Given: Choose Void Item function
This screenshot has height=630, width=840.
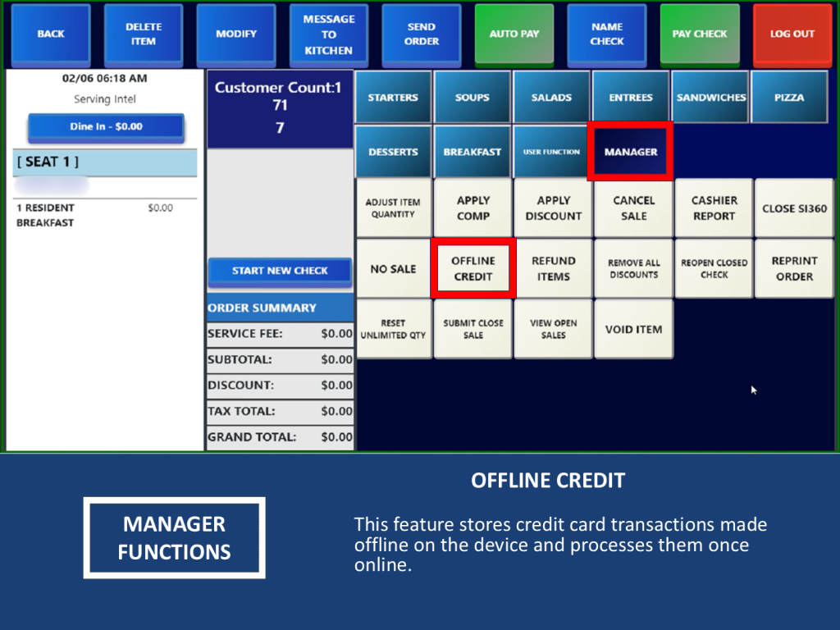Looking at the screenshot, I should click(633, 329).
